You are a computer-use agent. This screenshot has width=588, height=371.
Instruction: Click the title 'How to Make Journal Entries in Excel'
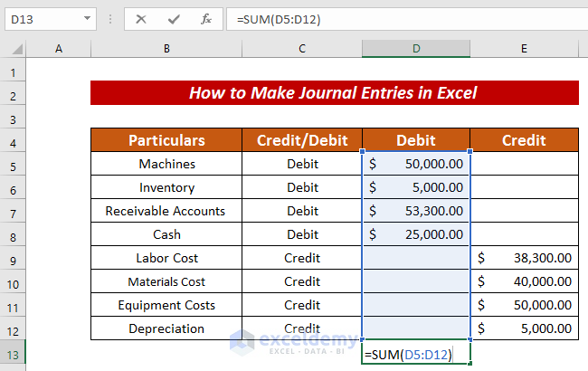tap(335, 92)
